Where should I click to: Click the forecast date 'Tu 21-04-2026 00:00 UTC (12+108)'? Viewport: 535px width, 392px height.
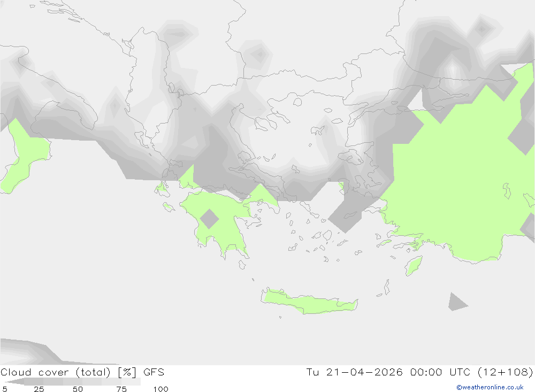tap(419, 372)
